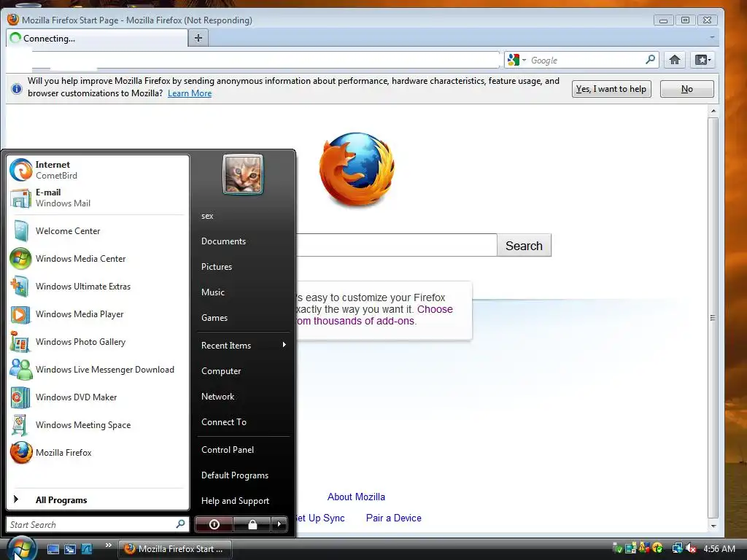Viewport: 747px width, 560px height.
Task: Launch Windows Media Center
Action: point(98,259)
